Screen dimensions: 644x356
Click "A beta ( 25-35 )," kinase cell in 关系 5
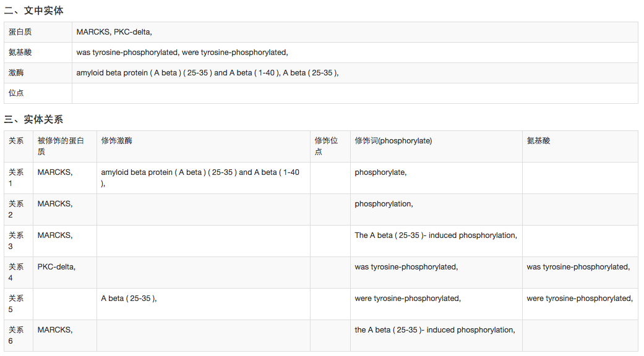coord(129,299)
